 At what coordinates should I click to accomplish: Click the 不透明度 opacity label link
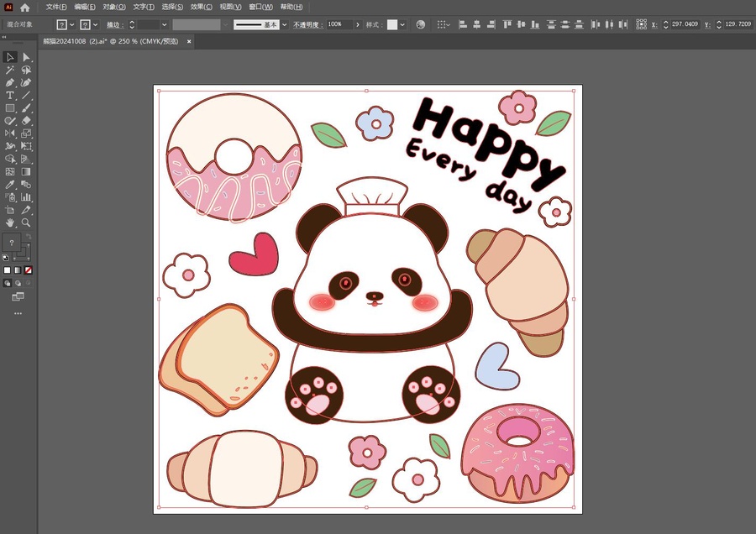(307, 25)
